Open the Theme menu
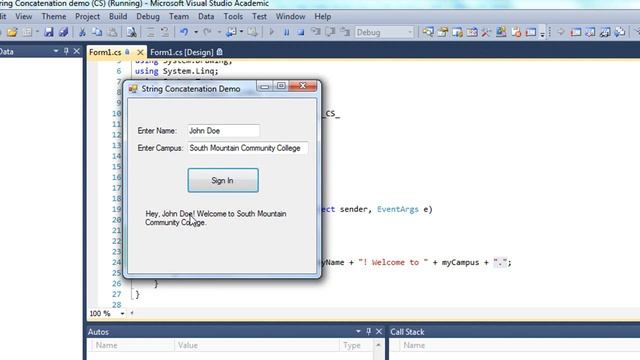Screen dimensions: 640x360 pyautogui.click(x=54, y=17)
